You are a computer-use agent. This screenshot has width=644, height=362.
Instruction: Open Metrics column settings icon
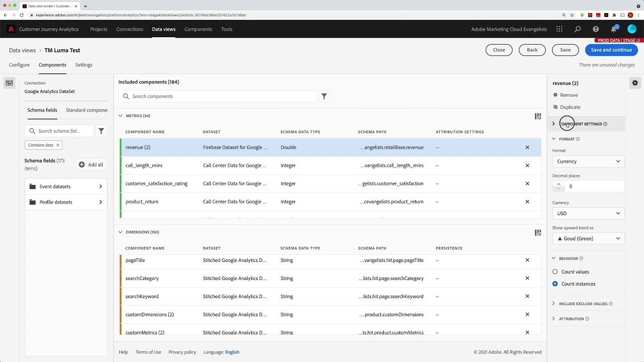point(538,116)
